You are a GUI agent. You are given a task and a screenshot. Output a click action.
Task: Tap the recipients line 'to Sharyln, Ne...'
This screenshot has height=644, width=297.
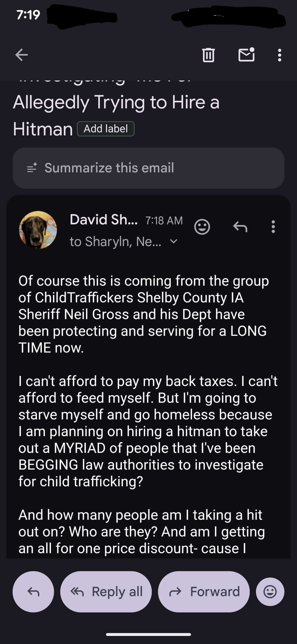116,242
